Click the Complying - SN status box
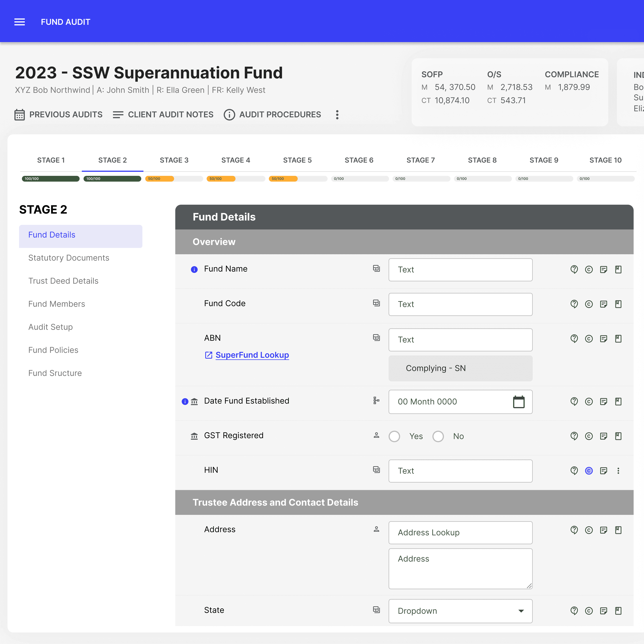 pyautogui.click(x=460, y=368)
